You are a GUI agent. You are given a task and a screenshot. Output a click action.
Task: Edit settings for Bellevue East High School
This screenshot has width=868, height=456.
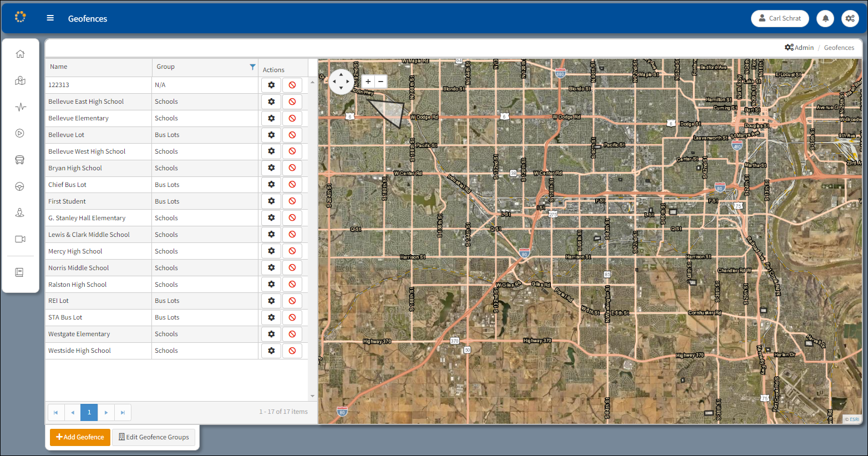pos(271,102)
